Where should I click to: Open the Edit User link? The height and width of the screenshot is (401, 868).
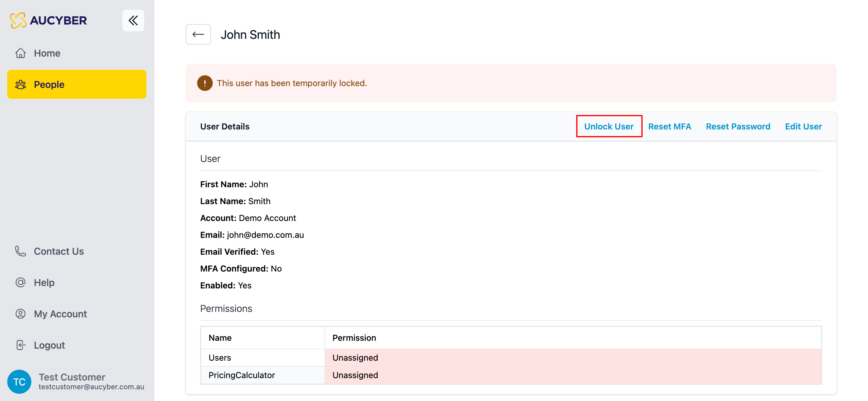click(803, 127)
